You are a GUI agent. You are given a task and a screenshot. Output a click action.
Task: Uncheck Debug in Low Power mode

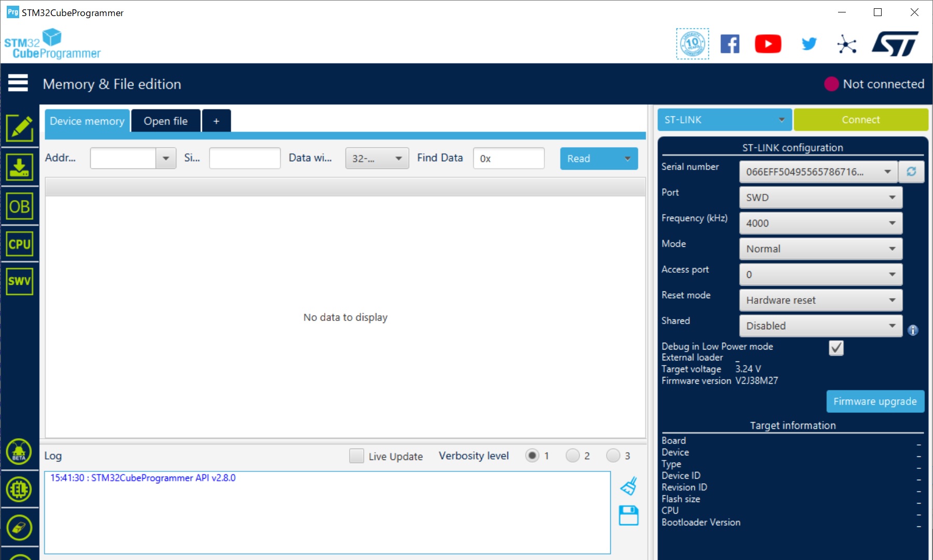(x=836, y=347)
